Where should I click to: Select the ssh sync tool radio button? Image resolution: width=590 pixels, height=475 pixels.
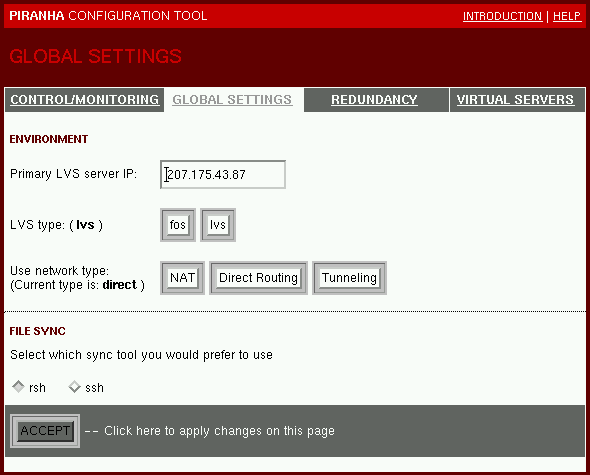click(x=75, y=387)
